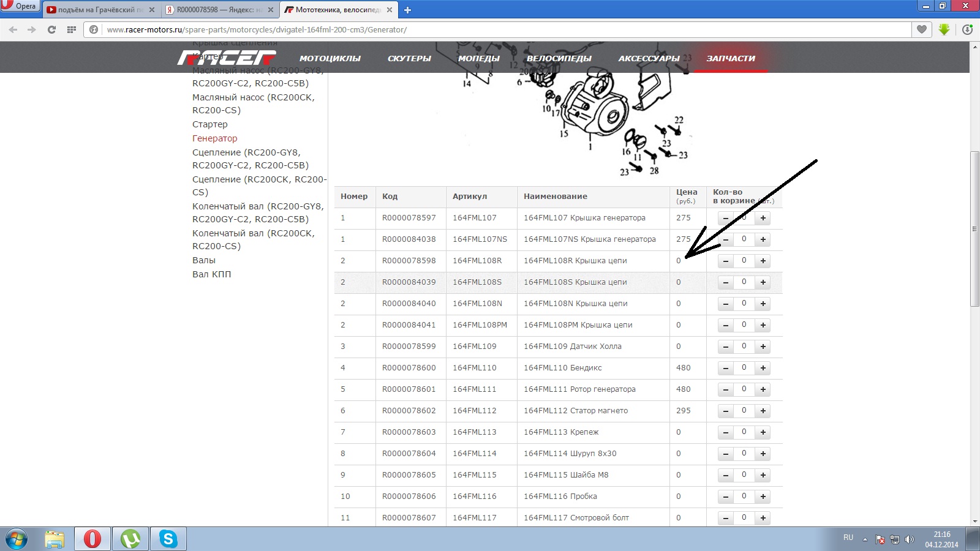Increase quantity for 164FML113 Крепеж

[x=763, y=432]
